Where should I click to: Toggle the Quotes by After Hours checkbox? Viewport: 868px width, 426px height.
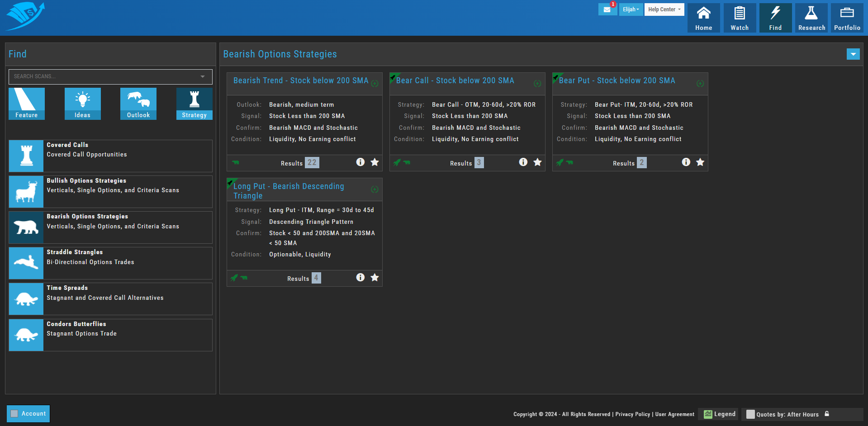point(750,414)
